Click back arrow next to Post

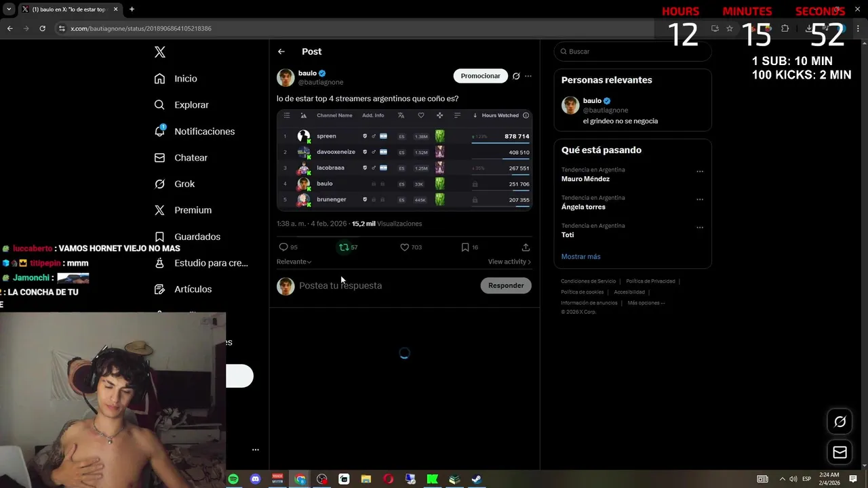point(281,52)
